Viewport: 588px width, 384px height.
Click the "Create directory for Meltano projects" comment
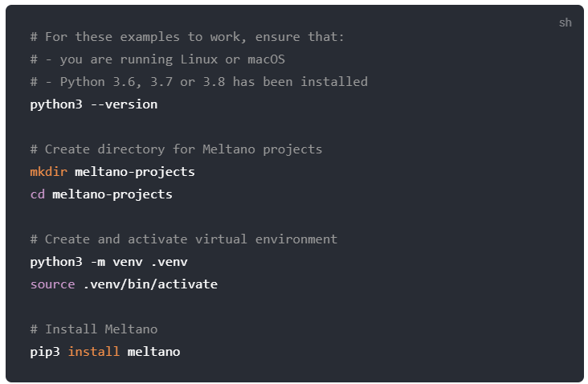[x=176, y=149]
